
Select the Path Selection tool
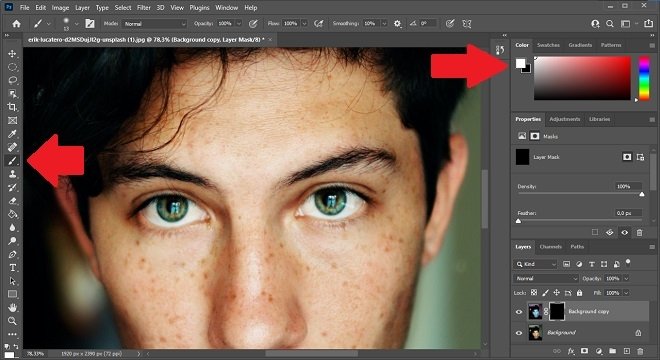[x=12, y=281]
